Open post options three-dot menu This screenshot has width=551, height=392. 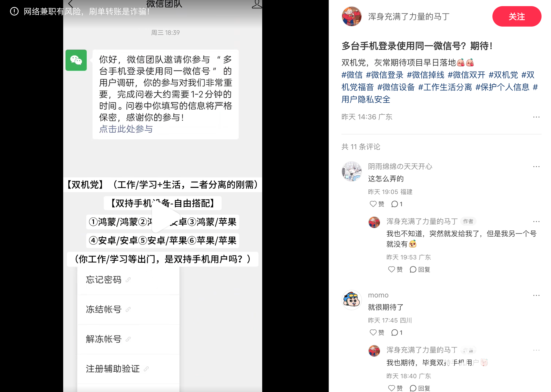[536, 117]
